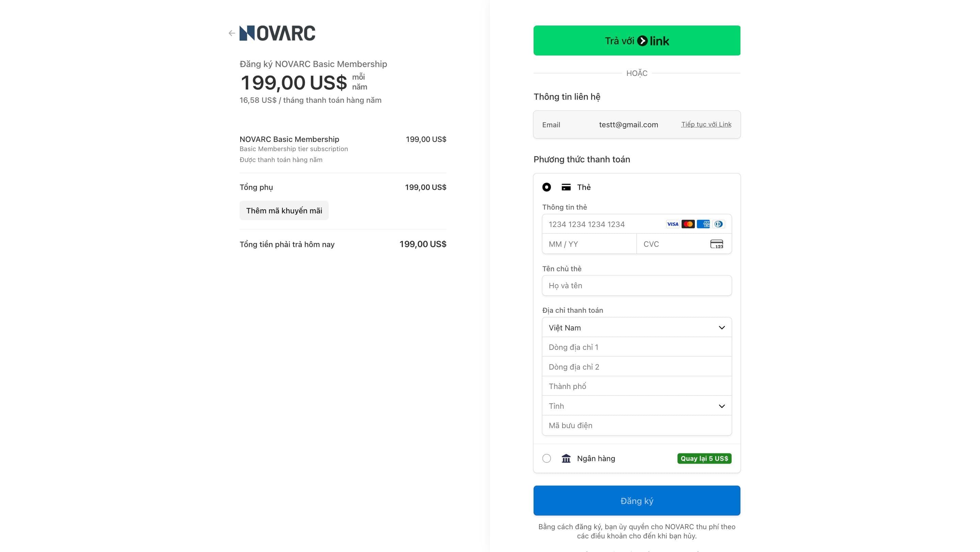The width and height of the screenshot is (980, 552).
Task: Select the Visa card icon
Action: pos(673,224)
